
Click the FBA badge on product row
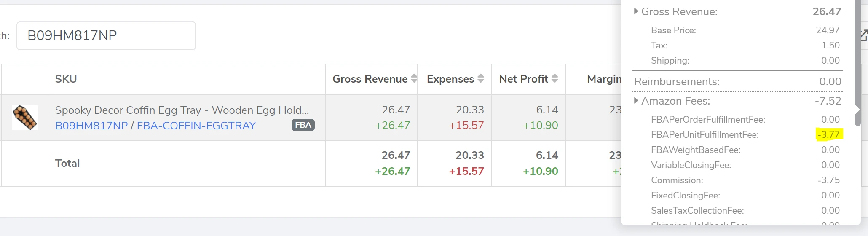[303, 125]
